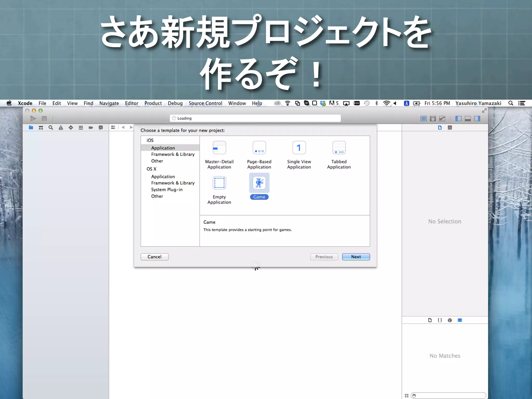
Task: Click the clock showing Fri 5:56 PM
Action: point(437,103)
